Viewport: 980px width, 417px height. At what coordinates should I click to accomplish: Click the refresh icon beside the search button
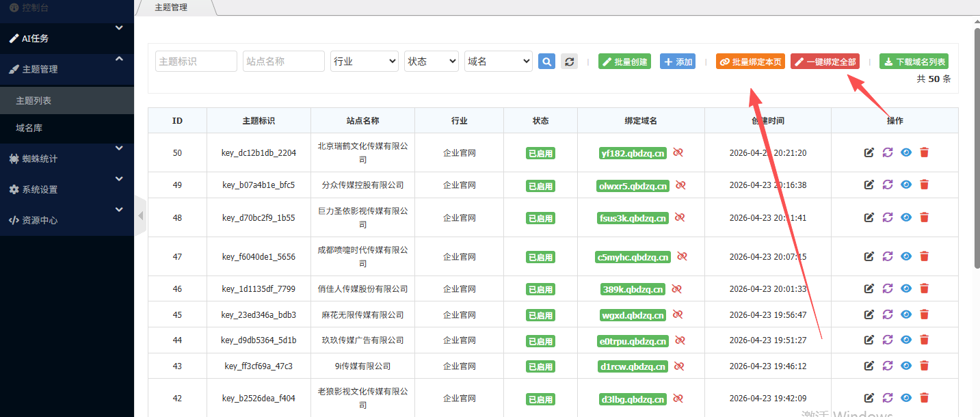point(569,61)
